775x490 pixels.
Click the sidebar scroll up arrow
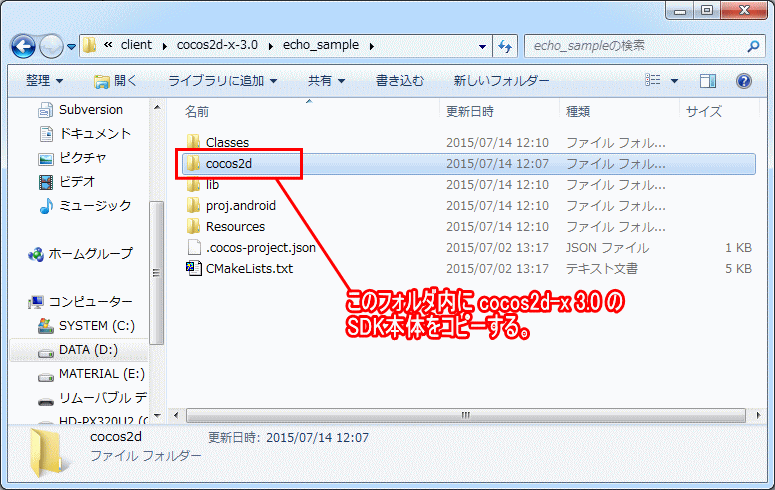point(157,107)
